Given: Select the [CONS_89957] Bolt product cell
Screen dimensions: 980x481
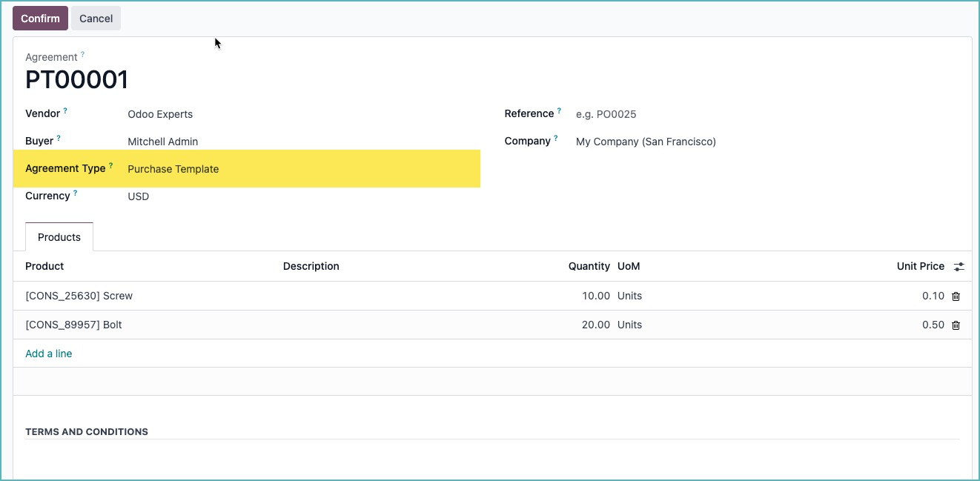Looking at the screenshot, I should pos(74,325).
